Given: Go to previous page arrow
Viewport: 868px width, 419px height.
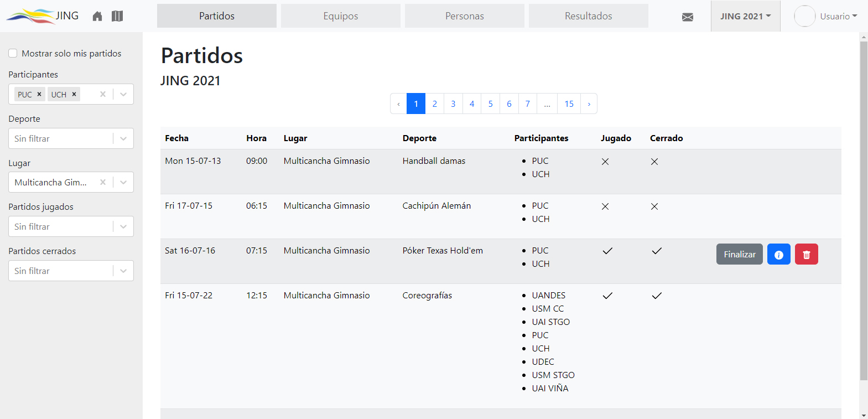Looking at the screenshot, I should click(x=398, y=104).
